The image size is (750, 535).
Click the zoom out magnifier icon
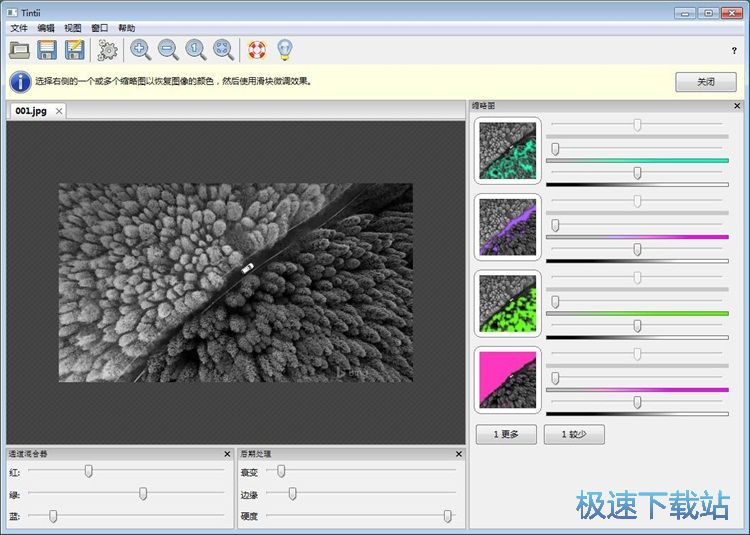[168, 49]
